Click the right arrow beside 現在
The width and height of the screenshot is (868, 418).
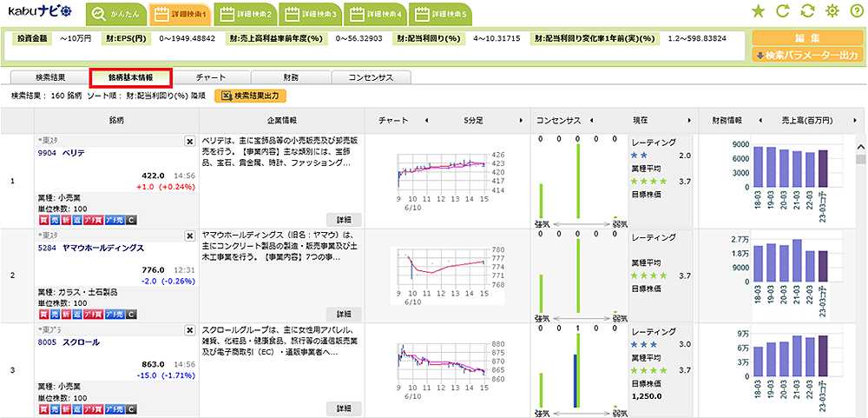[689, 120]
